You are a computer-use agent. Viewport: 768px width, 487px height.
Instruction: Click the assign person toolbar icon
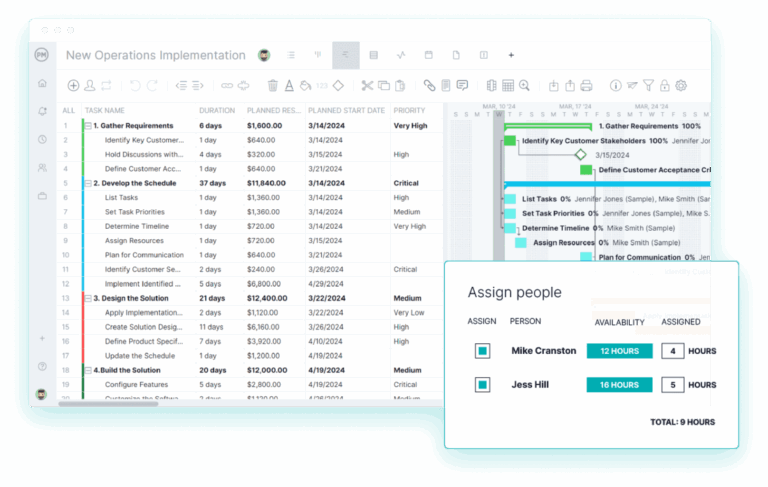click(x=90, y=86)
